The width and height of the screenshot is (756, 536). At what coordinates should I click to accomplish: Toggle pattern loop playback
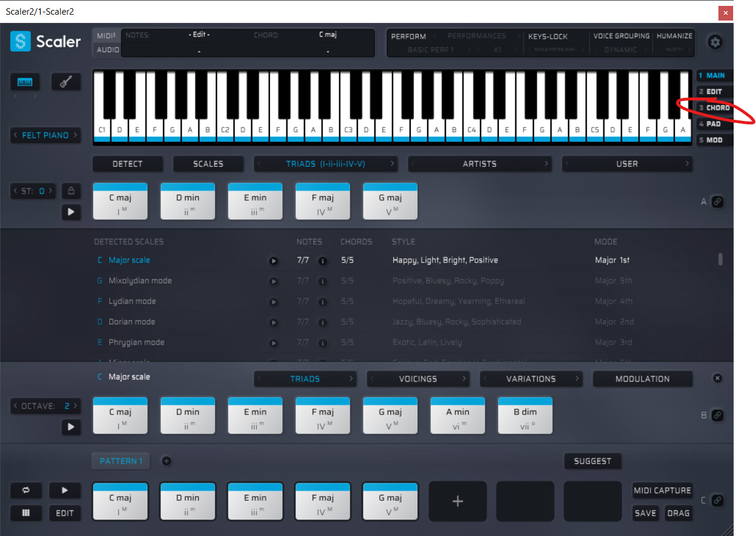(x=25, y=490)
